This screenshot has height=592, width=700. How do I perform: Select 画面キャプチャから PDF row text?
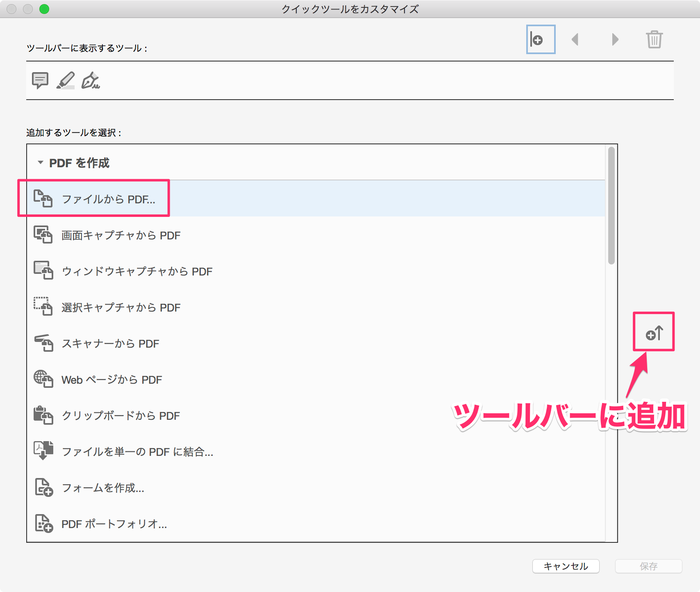(121, 235)
